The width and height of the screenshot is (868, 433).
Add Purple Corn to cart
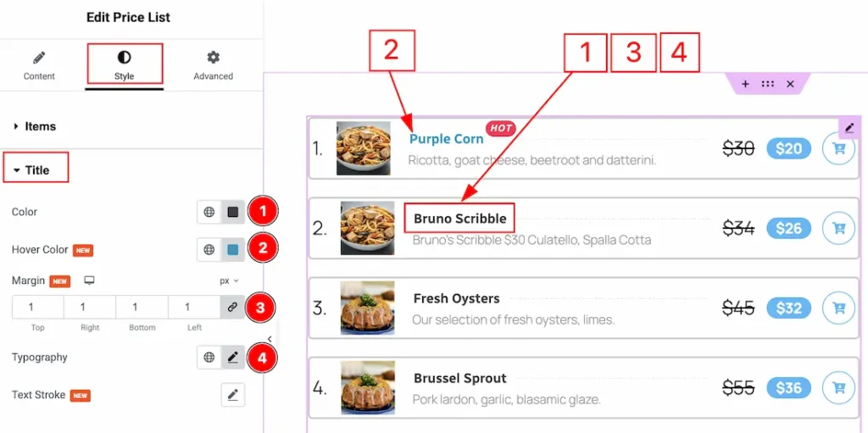click(x=838, y=148)
